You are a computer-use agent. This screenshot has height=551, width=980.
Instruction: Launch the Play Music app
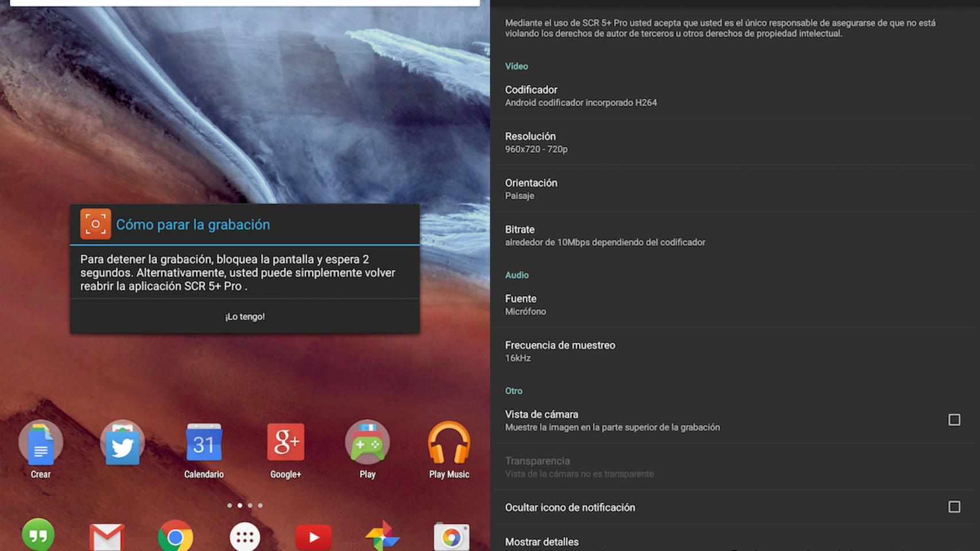click(x=449, y=443)
